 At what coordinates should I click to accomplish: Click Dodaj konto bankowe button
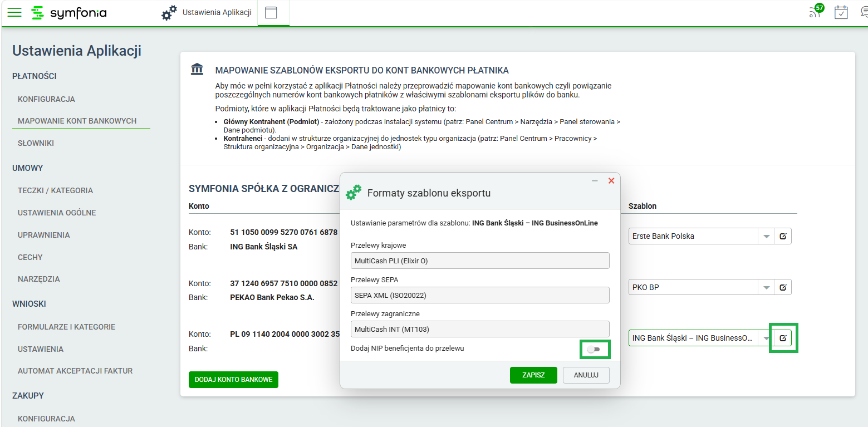[233, 380]
